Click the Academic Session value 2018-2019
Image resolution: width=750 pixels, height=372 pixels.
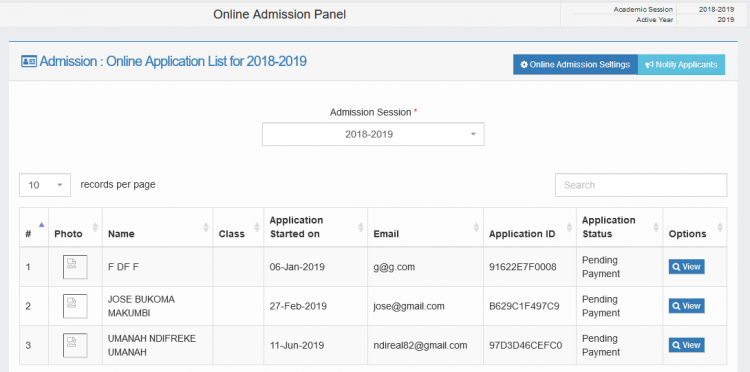717,9
